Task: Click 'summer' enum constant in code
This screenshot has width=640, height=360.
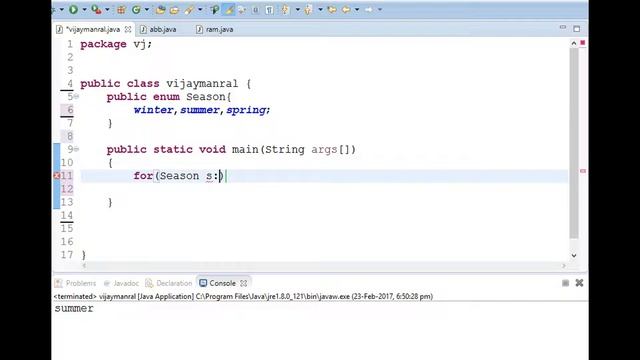Action: 200,110
